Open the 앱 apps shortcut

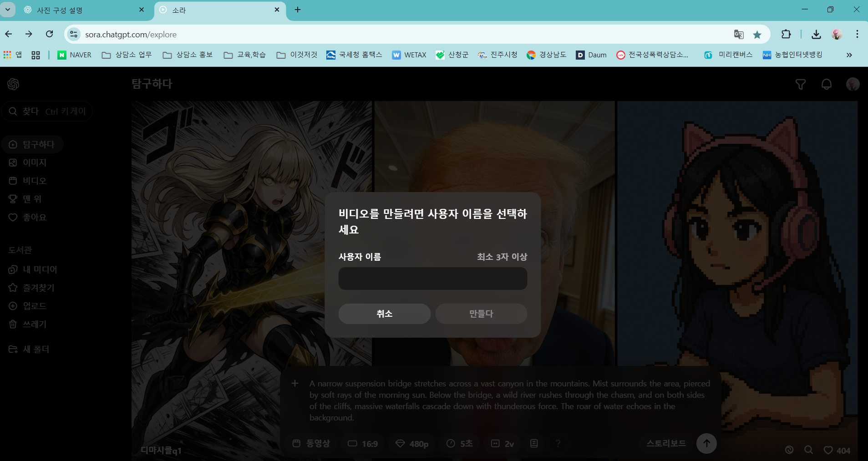coord(13,55)
